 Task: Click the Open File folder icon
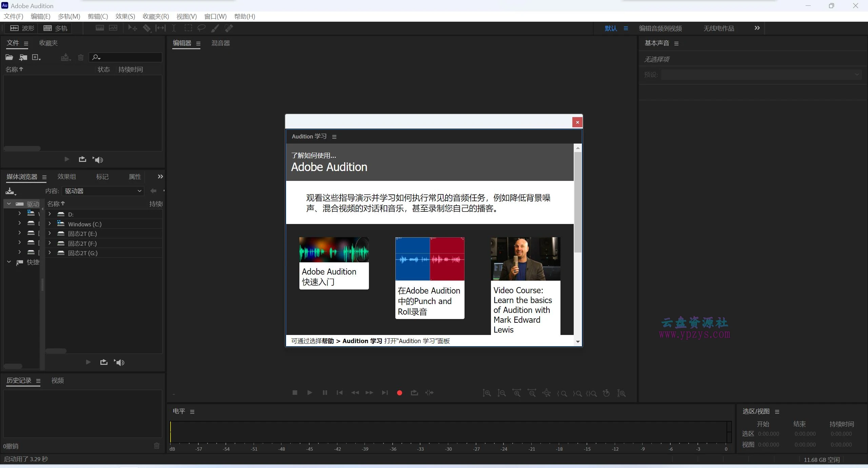click(x=9, y=57)
